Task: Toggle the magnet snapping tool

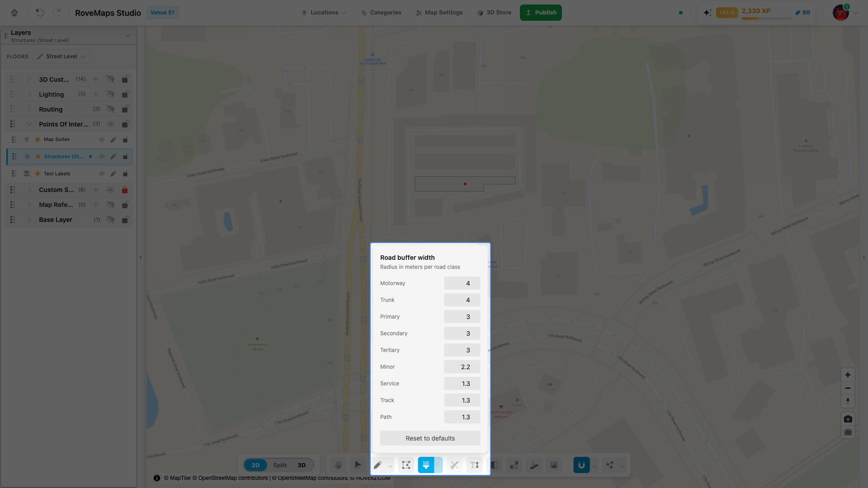Action: [x=581, y=465]
